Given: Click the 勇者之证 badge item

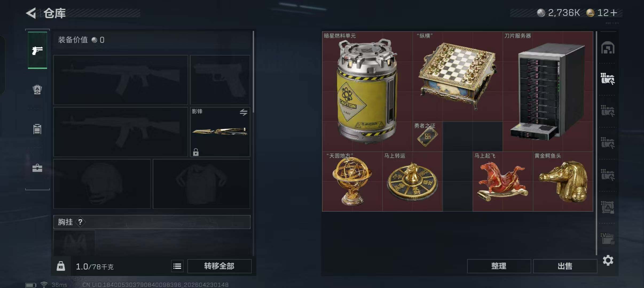Looking at the screenshot, I should click(x=427, y=137).
